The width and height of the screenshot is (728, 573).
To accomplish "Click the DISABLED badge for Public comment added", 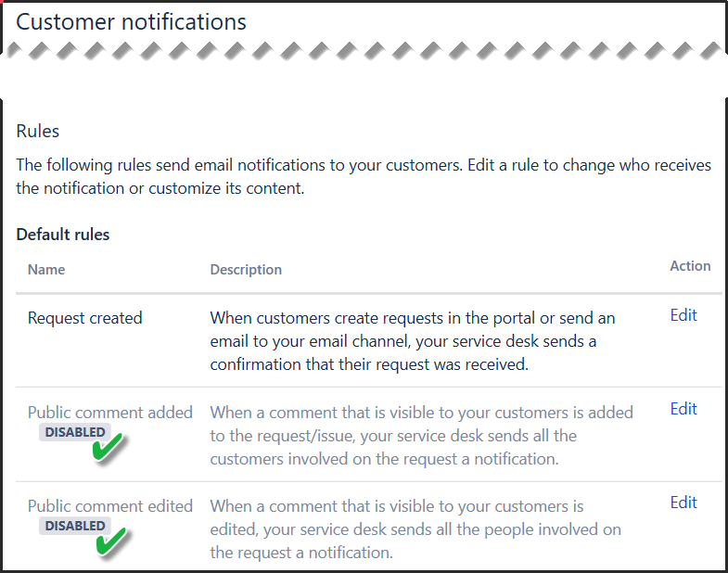I will pyautogui.click(x=75, y=432).
